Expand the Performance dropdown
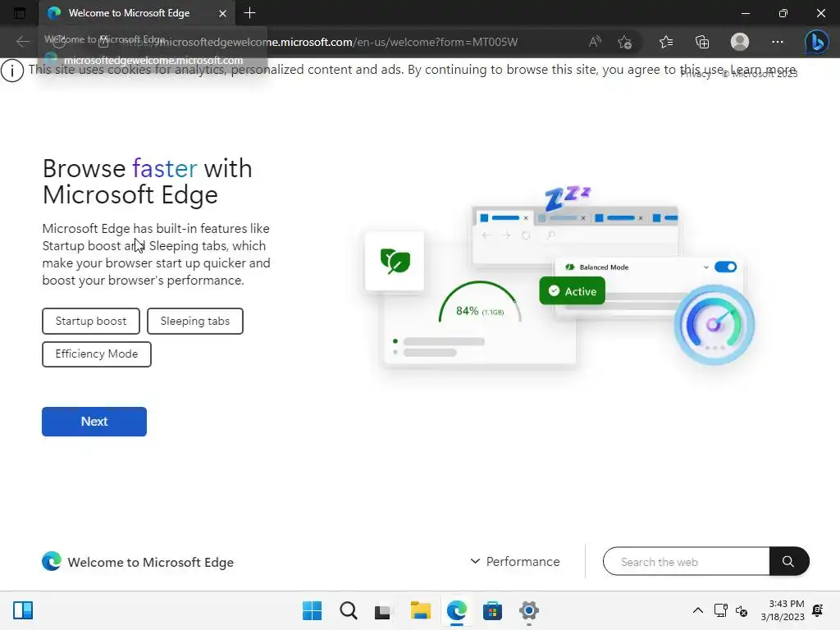Viewport: 840px width, 630px height. click(x=515, y=561)
